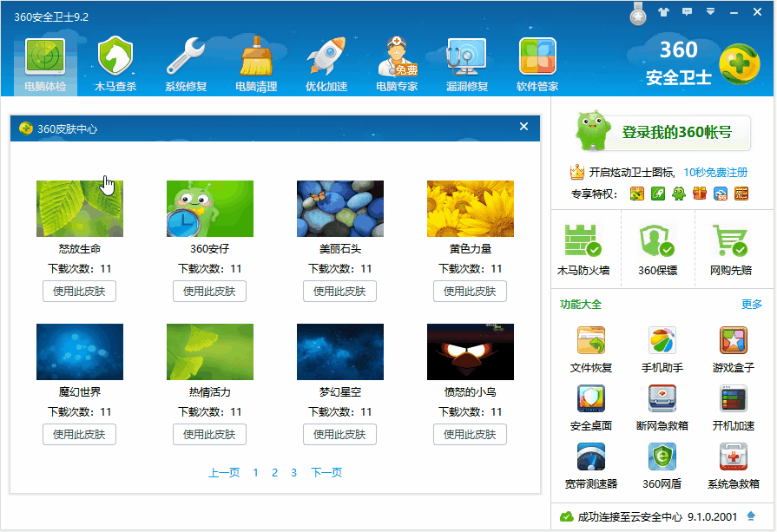Open the 优化加速 rocket tool
The image size is (777, 532).
[326, 65]
